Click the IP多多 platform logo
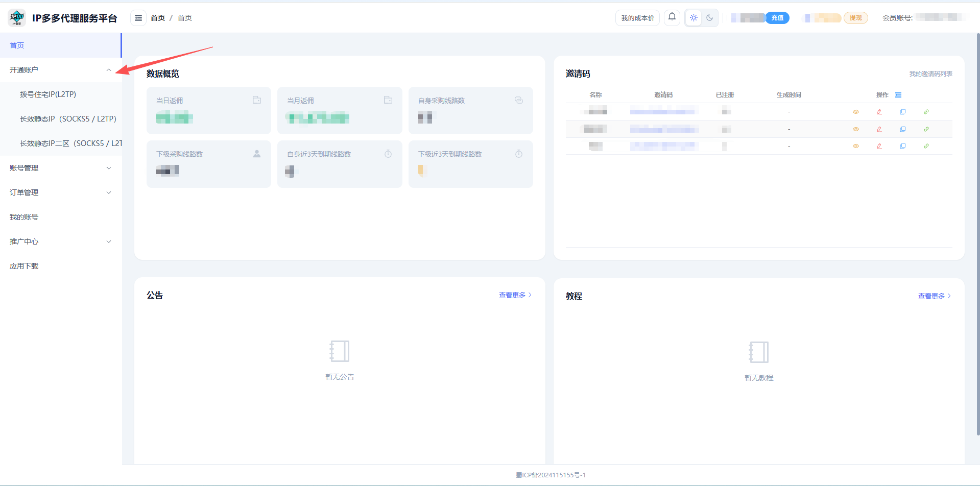Screen dimensions: 980x486 pyautogui.click(x=17, y=18)
